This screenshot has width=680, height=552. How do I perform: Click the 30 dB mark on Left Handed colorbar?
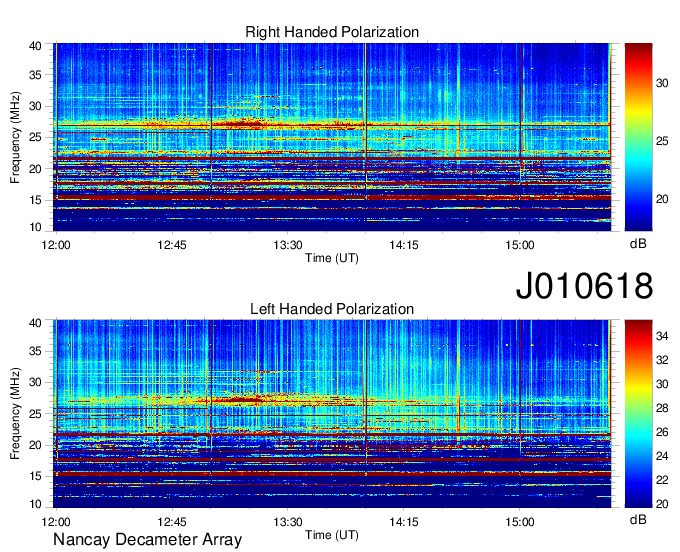[x=662, y=384]
